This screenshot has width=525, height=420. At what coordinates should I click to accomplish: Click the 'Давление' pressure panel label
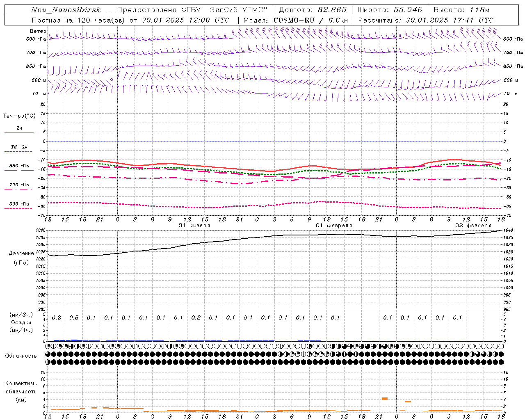pos(21,253)
